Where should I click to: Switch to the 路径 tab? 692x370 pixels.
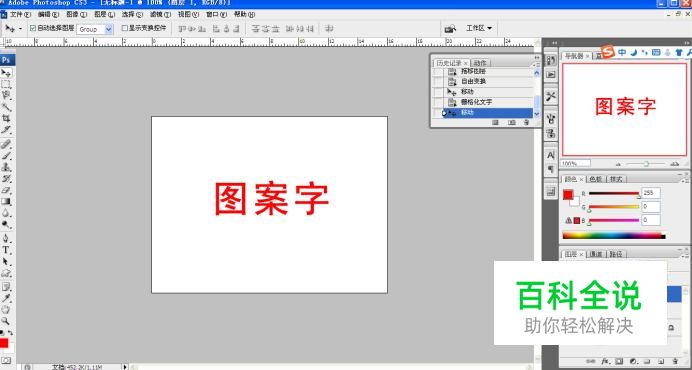(616, 254)
